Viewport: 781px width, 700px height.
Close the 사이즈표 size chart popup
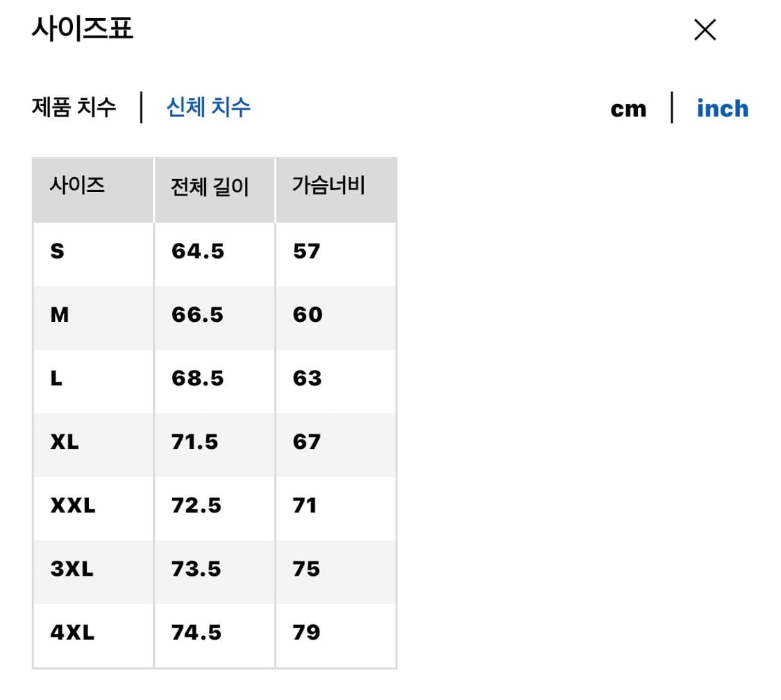coord(704,29)
